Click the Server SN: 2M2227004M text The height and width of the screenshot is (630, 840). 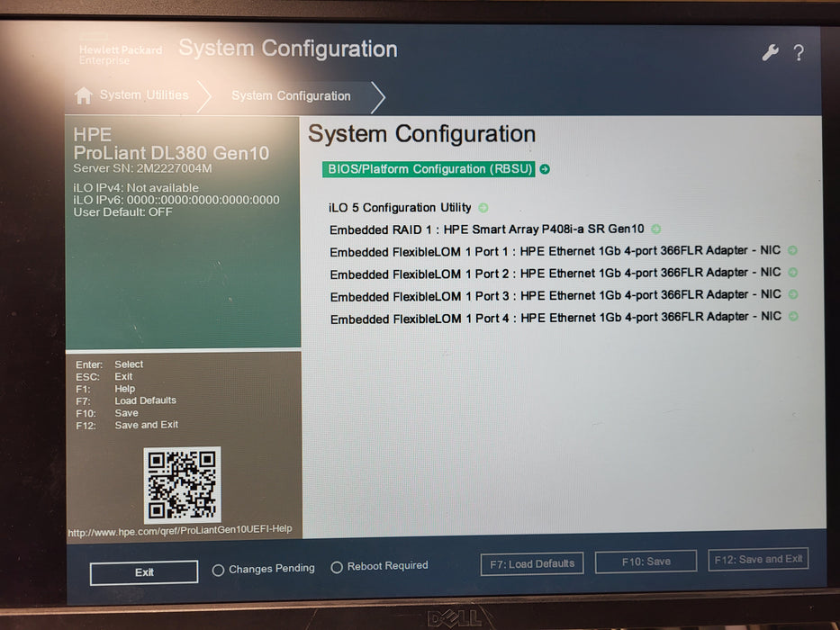(x=142, y=168)
